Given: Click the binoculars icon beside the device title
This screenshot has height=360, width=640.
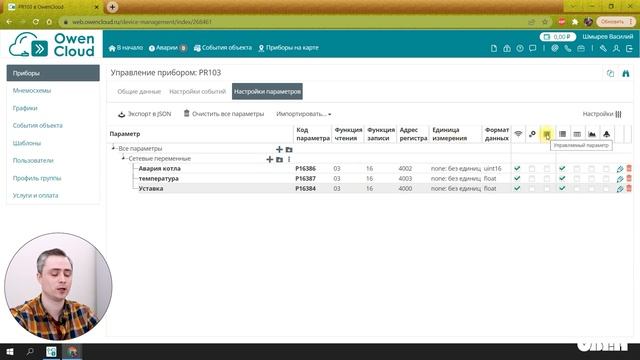Looking at the screenshot, I should 625,73.
